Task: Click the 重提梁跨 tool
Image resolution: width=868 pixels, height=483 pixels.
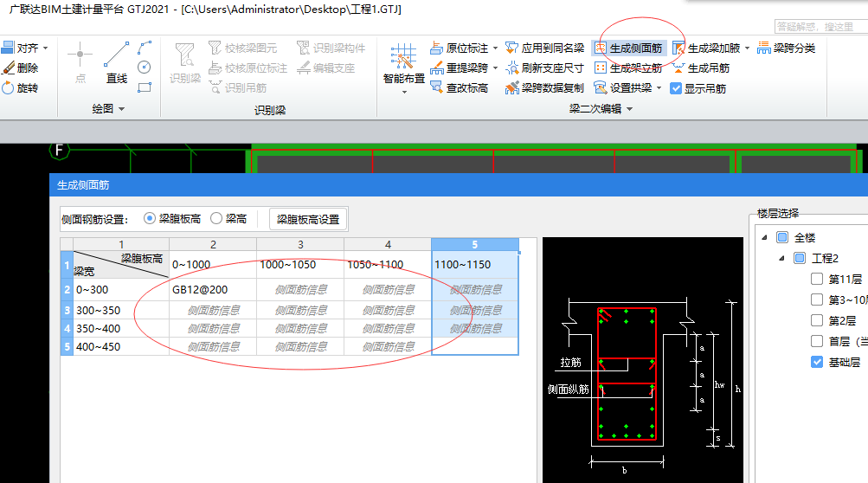Action: [x=460, y=68]
